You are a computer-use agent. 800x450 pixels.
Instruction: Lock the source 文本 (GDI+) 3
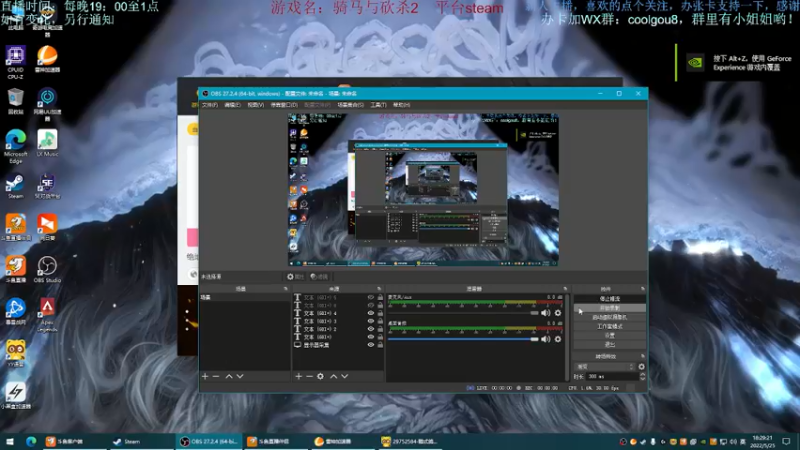[380, 321]
